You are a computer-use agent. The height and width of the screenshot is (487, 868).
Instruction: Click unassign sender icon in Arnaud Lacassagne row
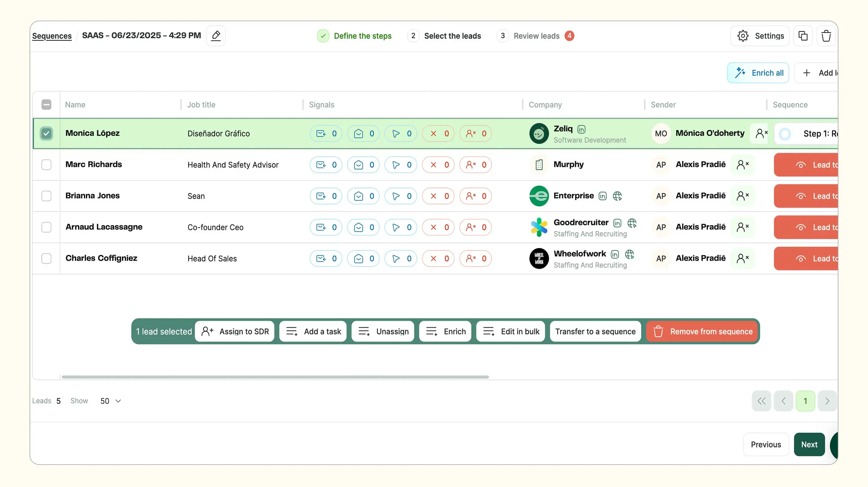[x=742, y=227]
